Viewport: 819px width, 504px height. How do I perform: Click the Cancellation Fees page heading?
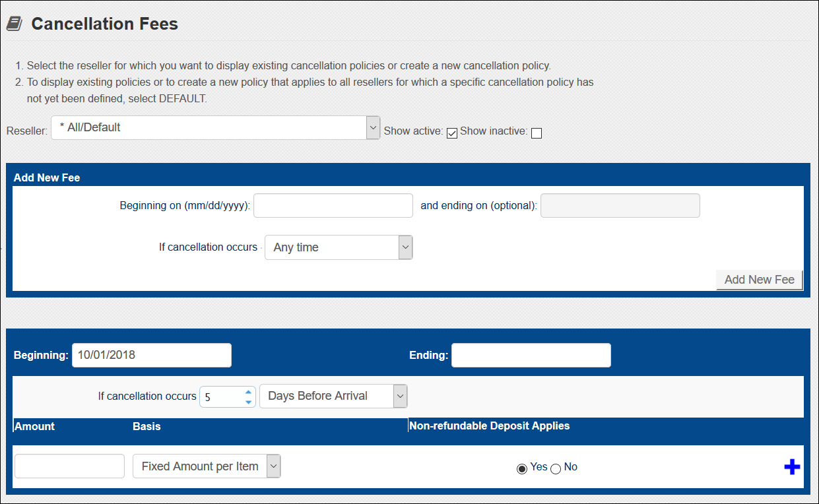105,24
